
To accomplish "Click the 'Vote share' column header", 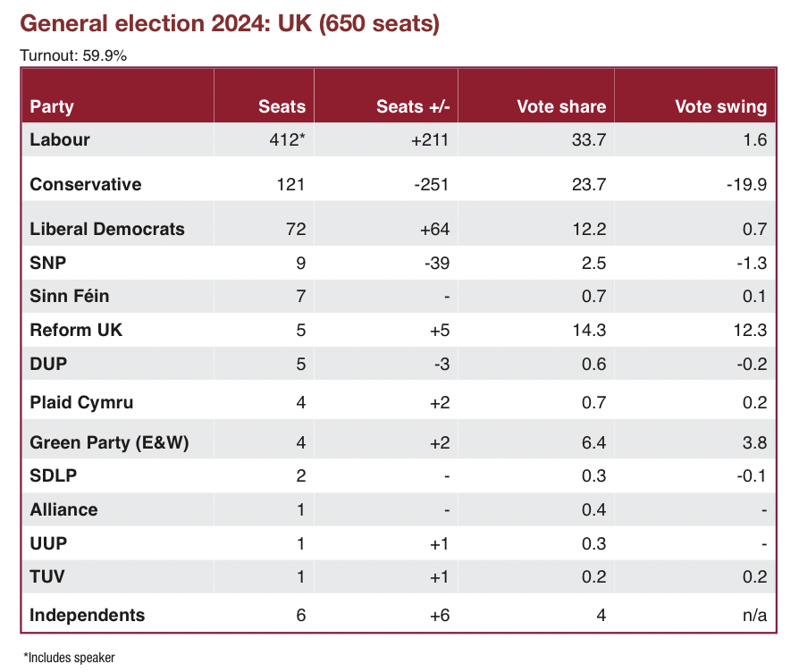I will coord(561,106).
